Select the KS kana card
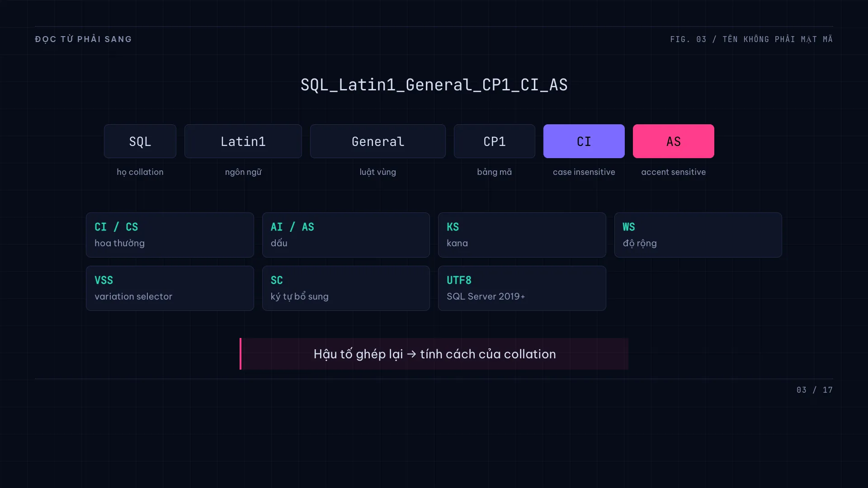 [x=522, y=235]
